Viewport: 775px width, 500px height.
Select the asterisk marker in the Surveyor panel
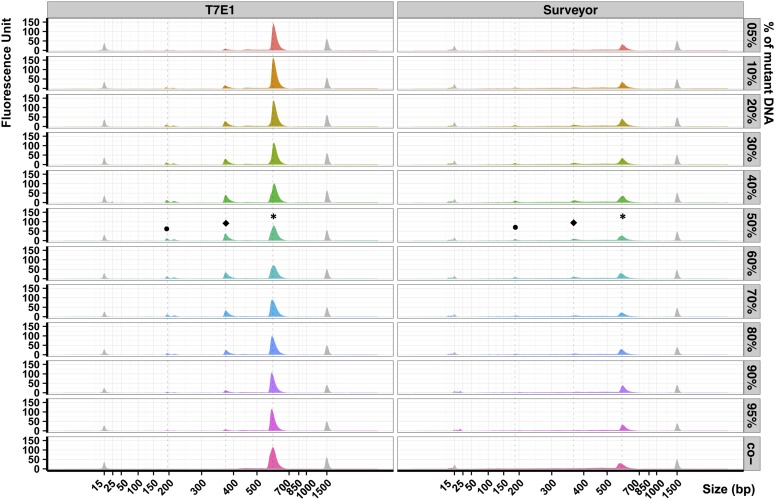tap(622, 217)
